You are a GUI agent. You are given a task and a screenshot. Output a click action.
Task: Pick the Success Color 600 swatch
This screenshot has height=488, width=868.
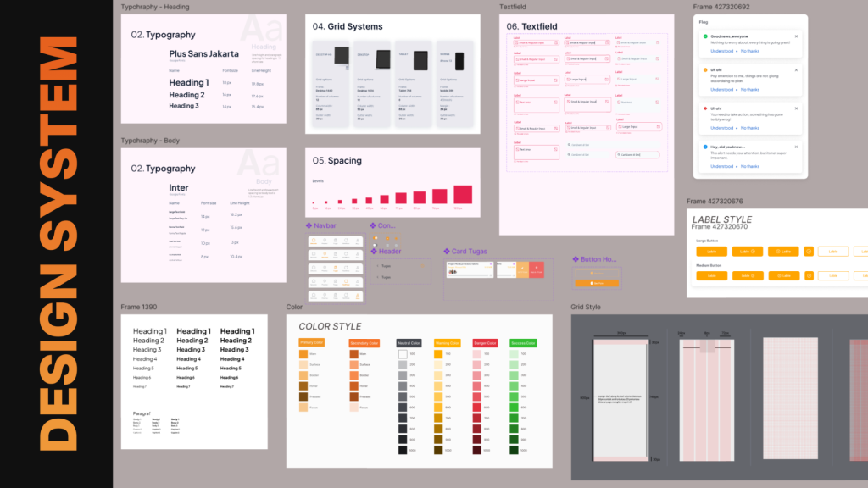click(x=515, y=408)
